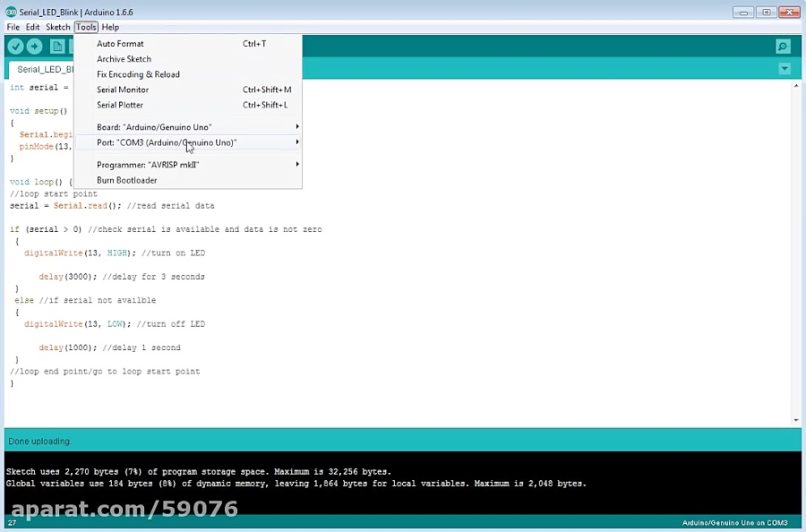
Task: Click the Verify checkmark toolbar icon
Action: (15, 47)
